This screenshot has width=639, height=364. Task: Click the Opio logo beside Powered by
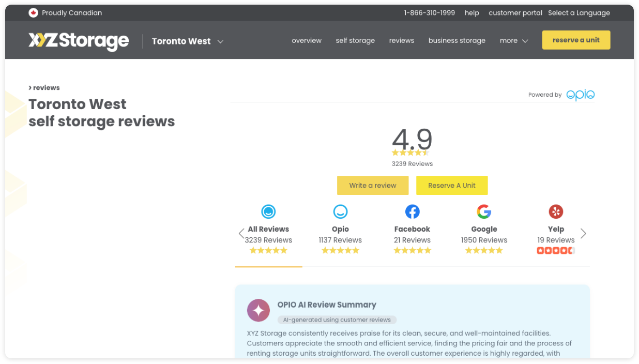(x=580, y=95)
